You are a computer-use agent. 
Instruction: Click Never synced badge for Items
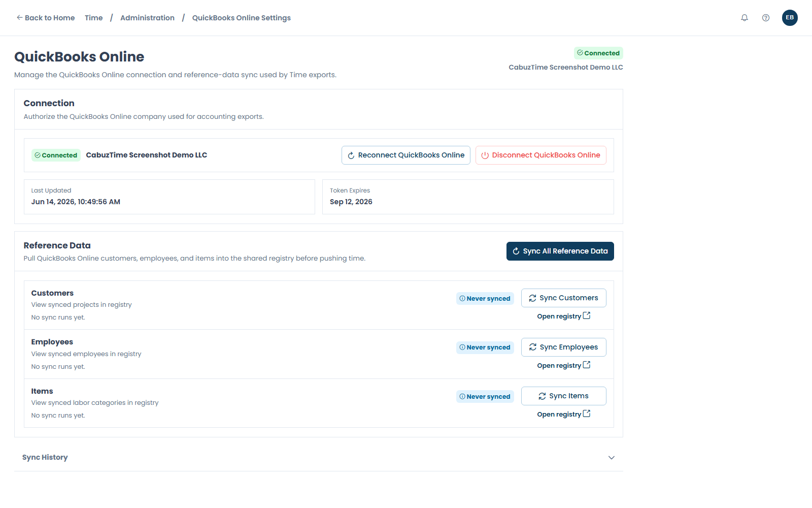[485, 397]
